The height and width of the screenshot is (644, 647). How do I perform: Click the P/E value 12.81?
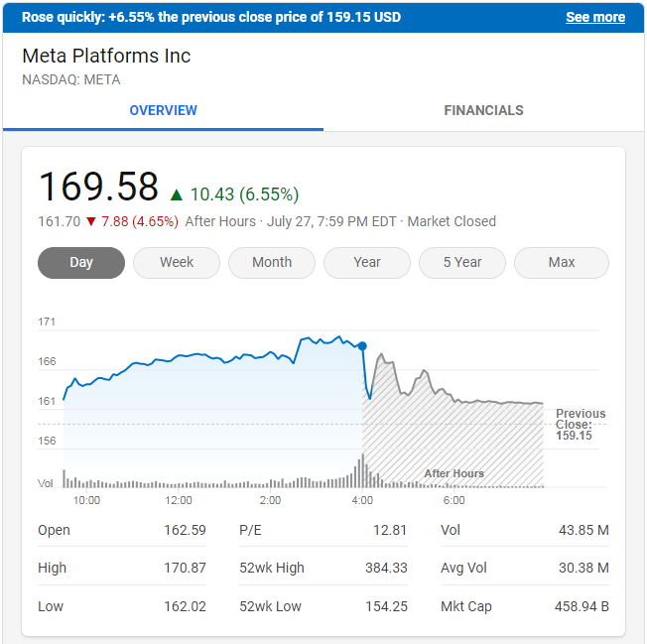click(x=390, y=530)
